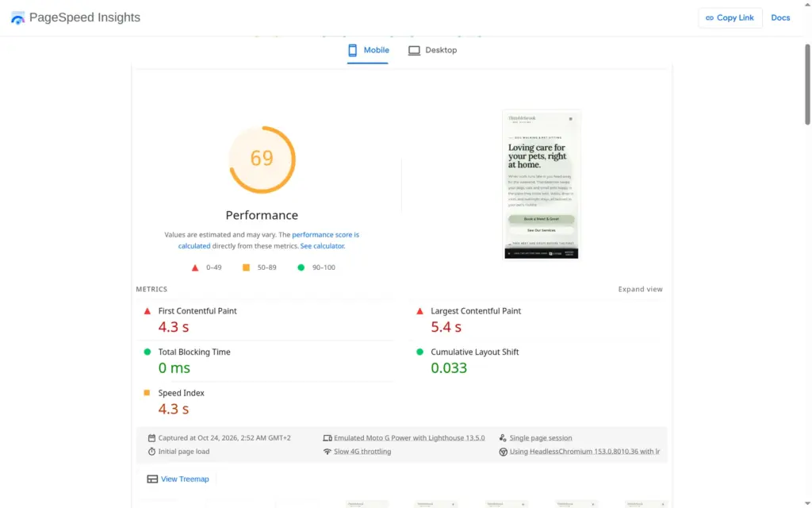The width and height of the screenshot is (812, 508).
Task: Switch to the Mobile tab
Action: (x=368, y=50)
